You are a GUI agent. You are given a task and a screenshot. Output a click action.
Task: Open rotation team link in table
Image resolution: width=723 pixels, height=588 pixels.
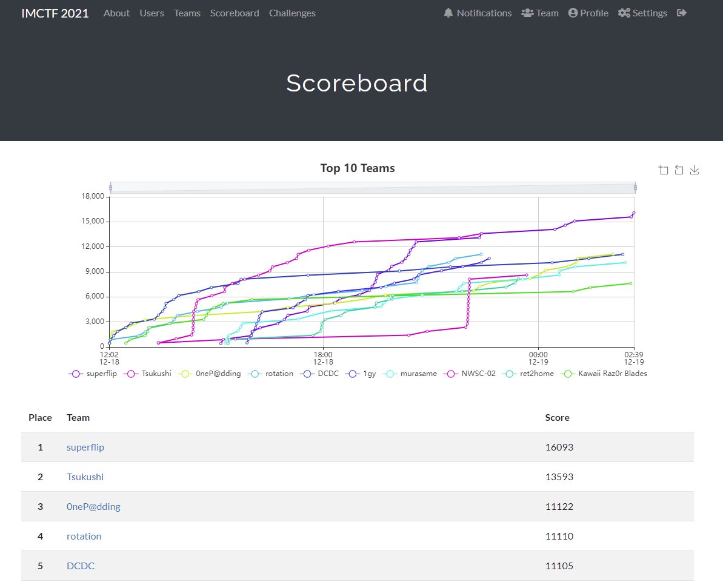coord(84,536)
